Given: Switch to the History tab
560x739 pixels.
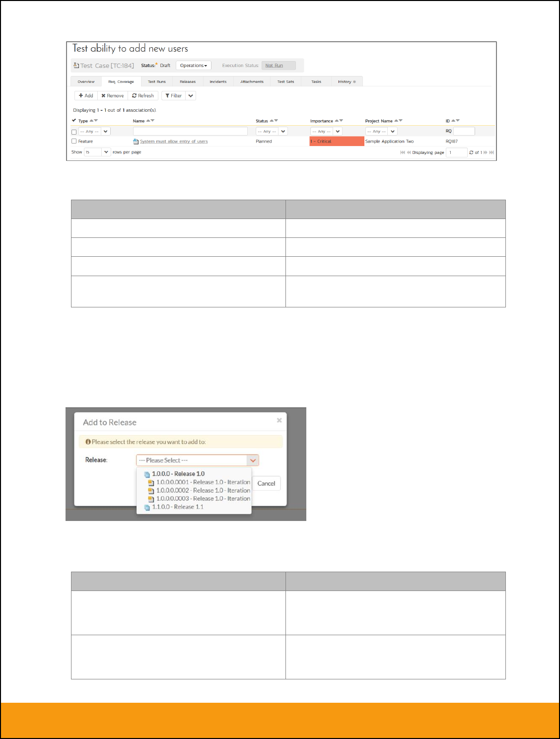Looking at the screenshot, I should point(347,81).
